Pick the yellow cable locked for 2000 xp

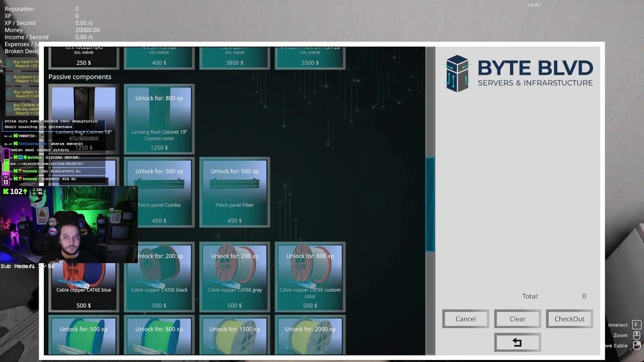310,335
